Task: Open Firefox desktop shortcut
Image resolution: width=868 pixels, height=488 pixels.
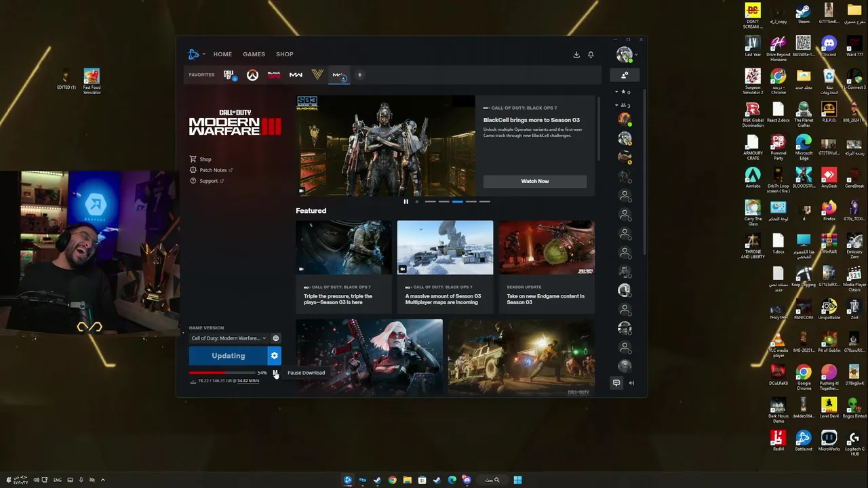Action: tap(829, 211)
